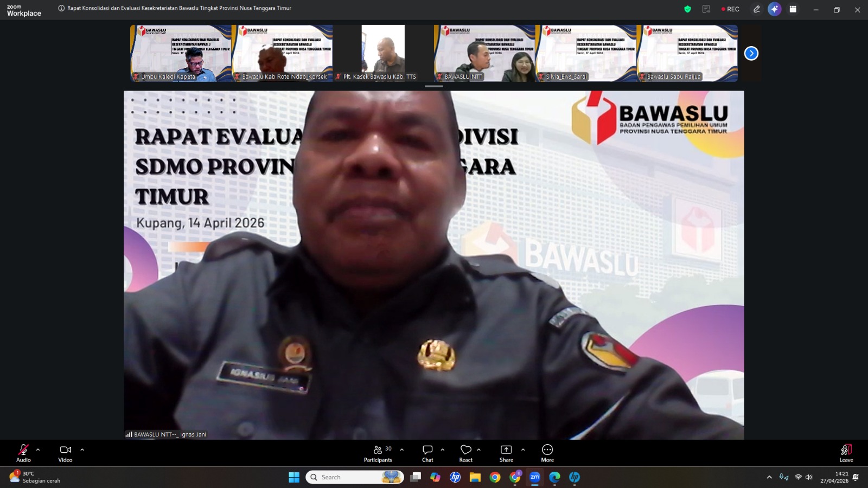This screenshot has width=868, height=488.
Task: Open File Explorer from the taskbar
Action: pos(475,477)
